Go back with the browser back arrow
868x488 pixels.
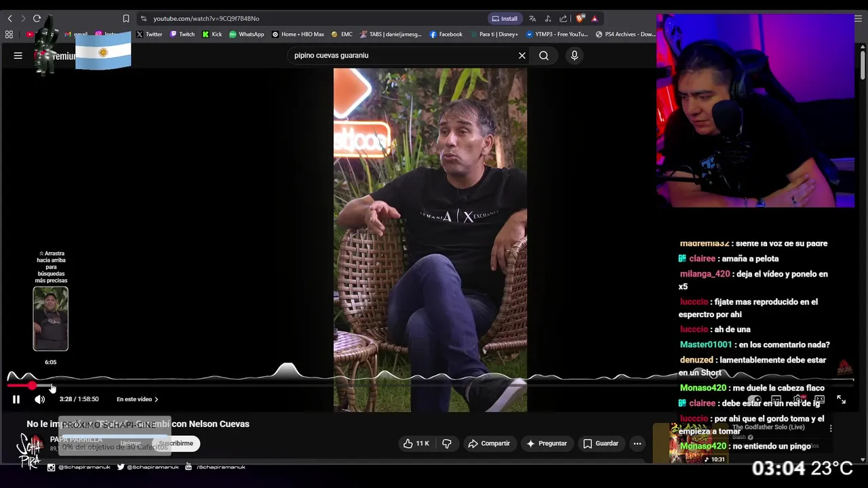point(9,18)
